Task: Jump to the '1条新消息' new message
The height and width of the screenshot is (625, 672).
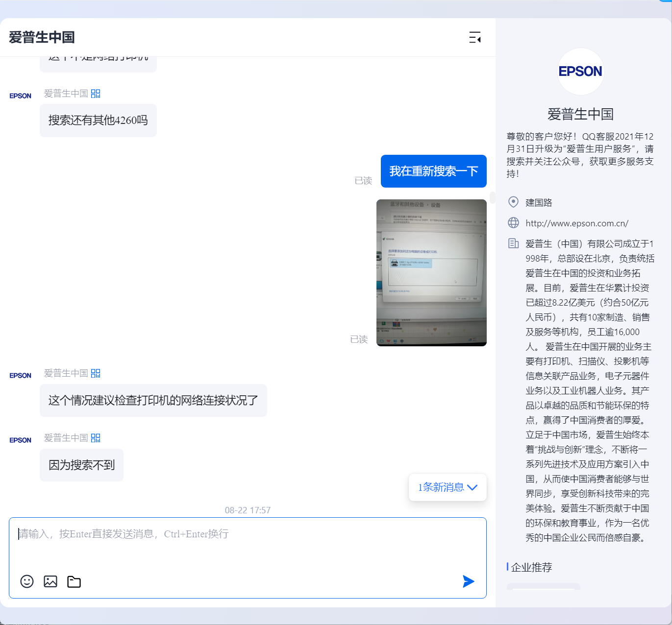Action: (448, 487)
